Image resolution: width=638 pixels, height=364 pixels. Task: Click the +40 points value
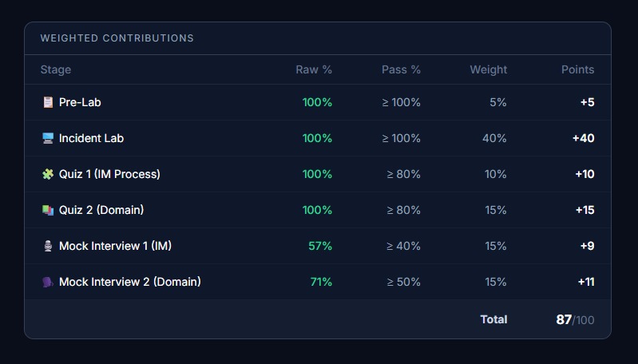point(584,138)
